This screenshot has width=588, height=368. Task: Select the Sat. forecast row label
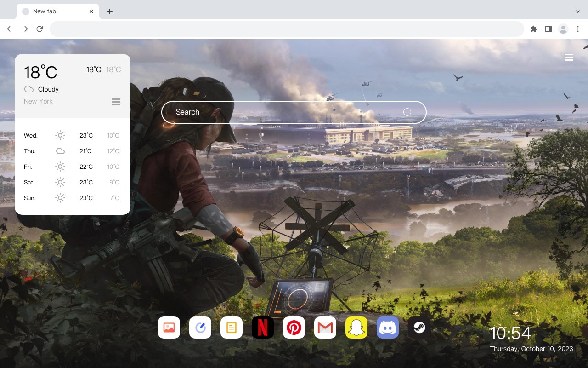29,182
